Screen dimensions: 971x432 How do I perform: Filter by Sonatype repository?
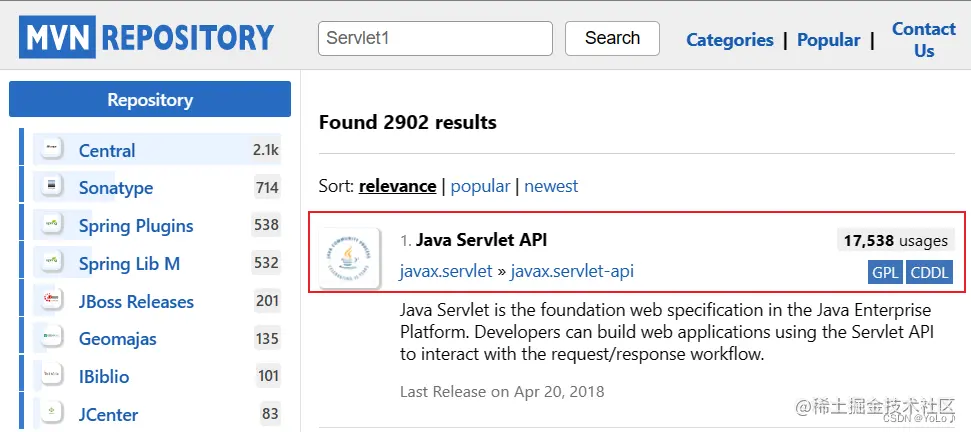pos(116,188)
